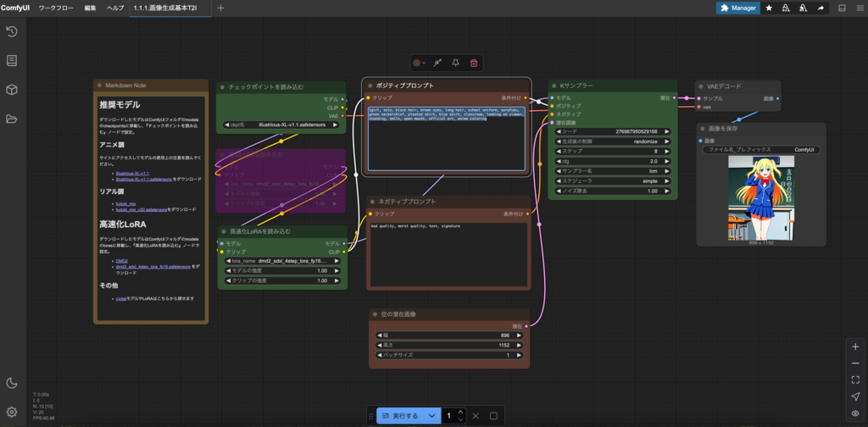
Task: Open the run mode dropdown chevron
Action: pyautogui.click(x=431, y=415)
